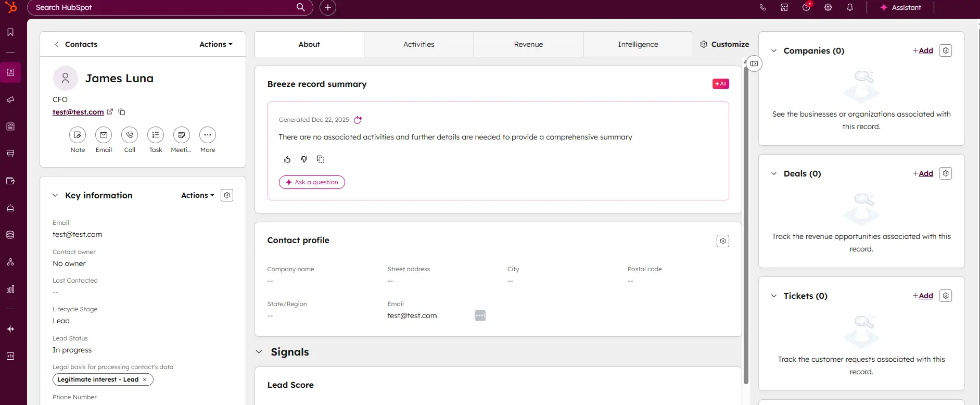This screenshot has height=405, width=980.
Task: Go back to Contacts list
Action: [x=76, y=44]
